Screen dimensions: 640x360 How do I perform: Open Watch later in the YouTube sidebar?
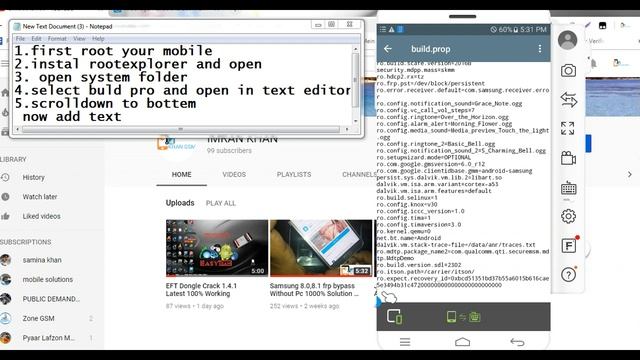(40, 197)
